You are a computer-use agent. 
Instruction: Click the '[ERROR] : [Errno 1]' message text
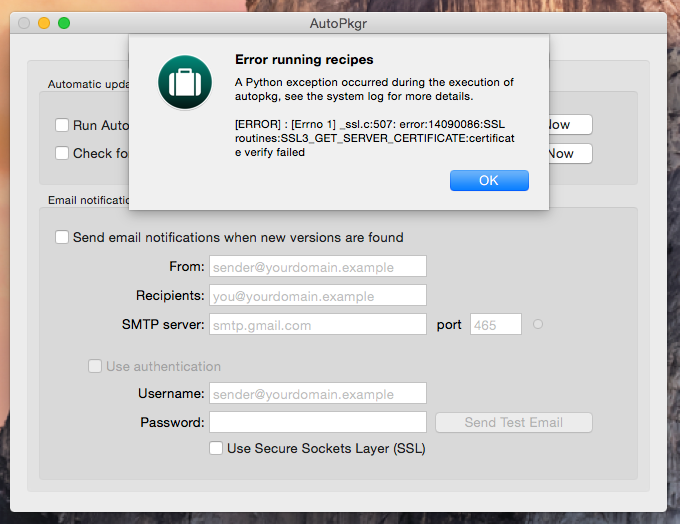tap(375, 138)
